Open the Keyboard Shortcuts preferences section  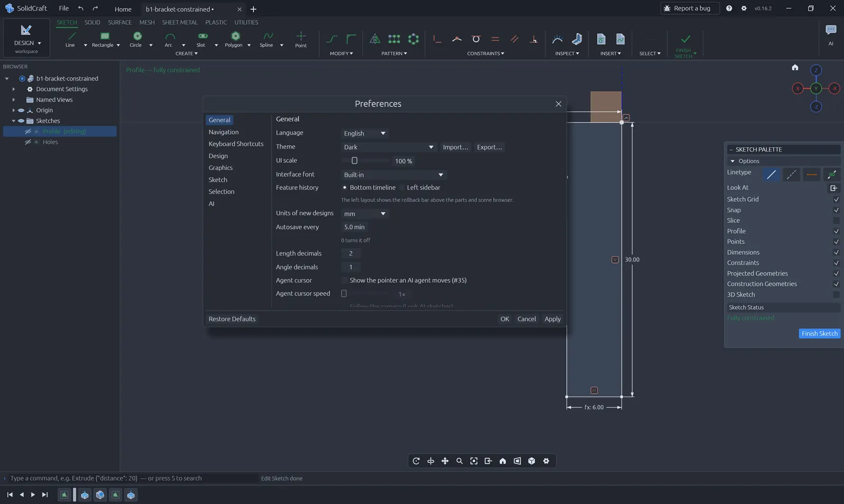(x=236, y=144)
